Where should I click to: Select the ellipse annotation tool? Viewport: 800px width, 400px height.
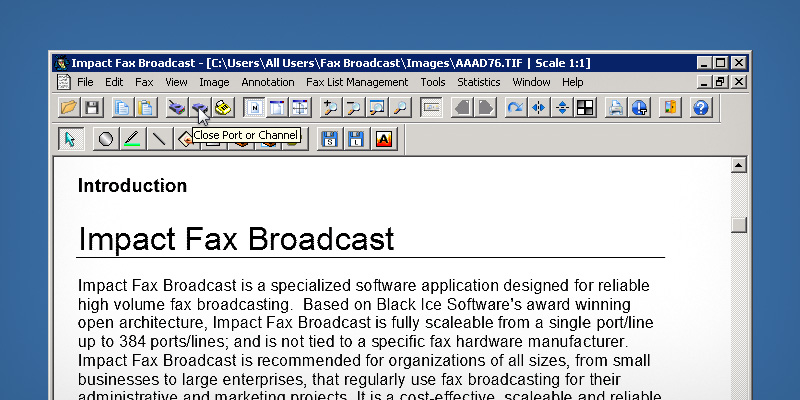click(105, 139)
